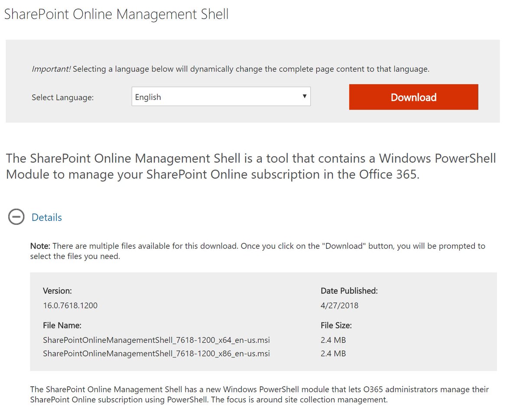Click the Version label
The image size is (520, 420).
[57, 291]
